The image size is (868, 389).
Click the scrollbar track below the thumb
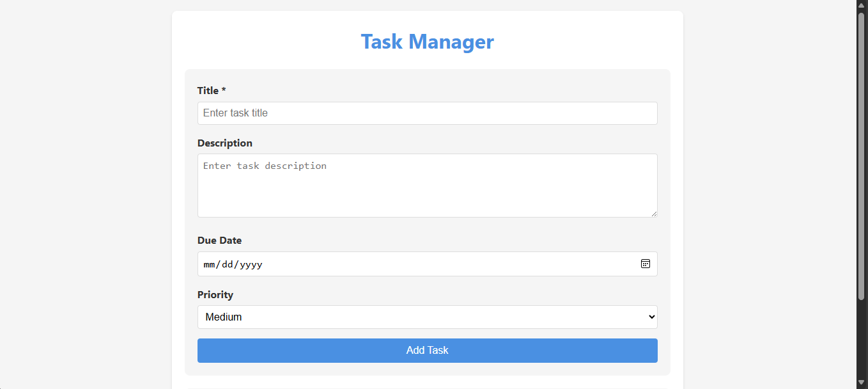click(861, 339)
